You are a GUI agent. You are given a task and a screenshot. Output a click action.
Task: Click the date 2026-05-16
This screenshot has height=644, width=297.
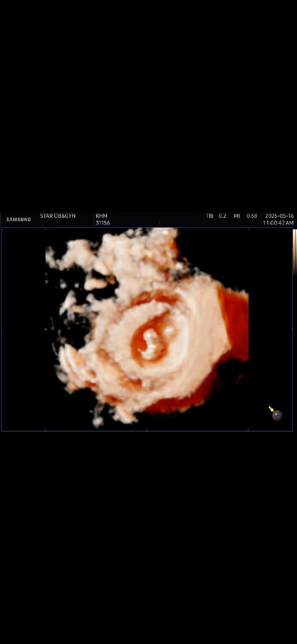click(279, 216)
